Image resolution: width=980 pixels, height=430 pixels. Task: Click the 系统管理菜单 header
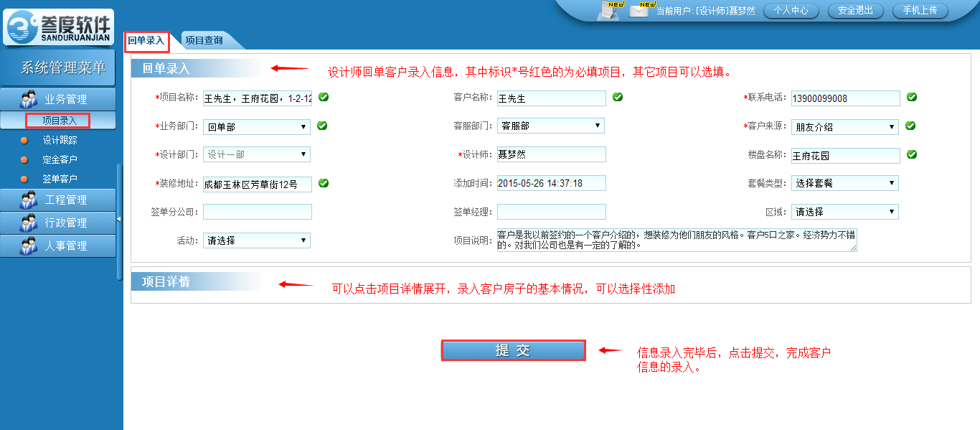[58, 67]
